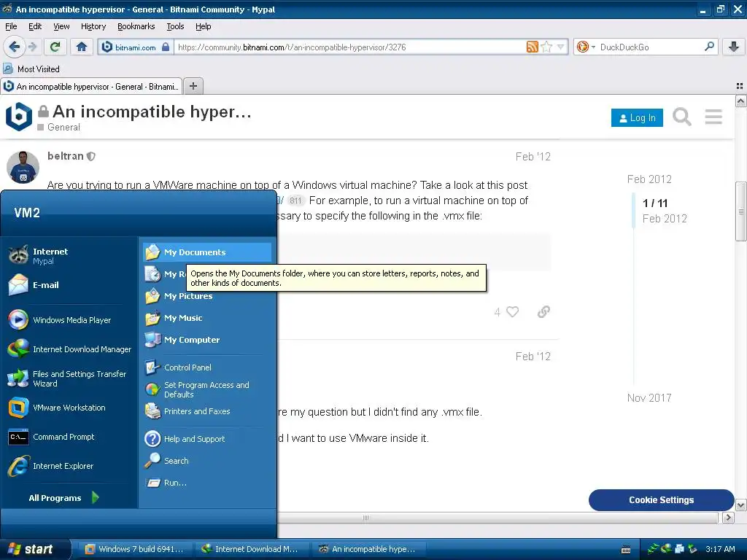Image resolution: width=747 pixels, height=560 pixels.
Task: Switch to Internet Download Manager taskbar window
Action: [x=252, y=549]
